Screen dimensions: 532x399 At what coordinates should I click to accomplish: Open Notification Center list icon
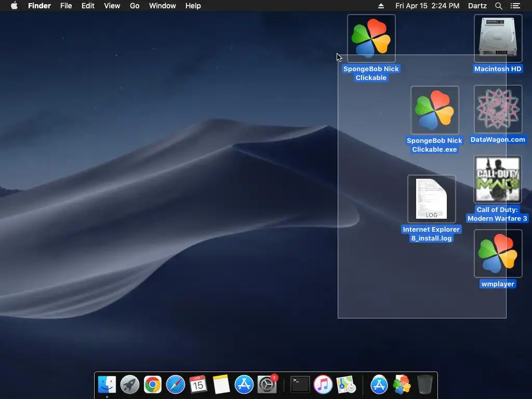coord(515,6)
